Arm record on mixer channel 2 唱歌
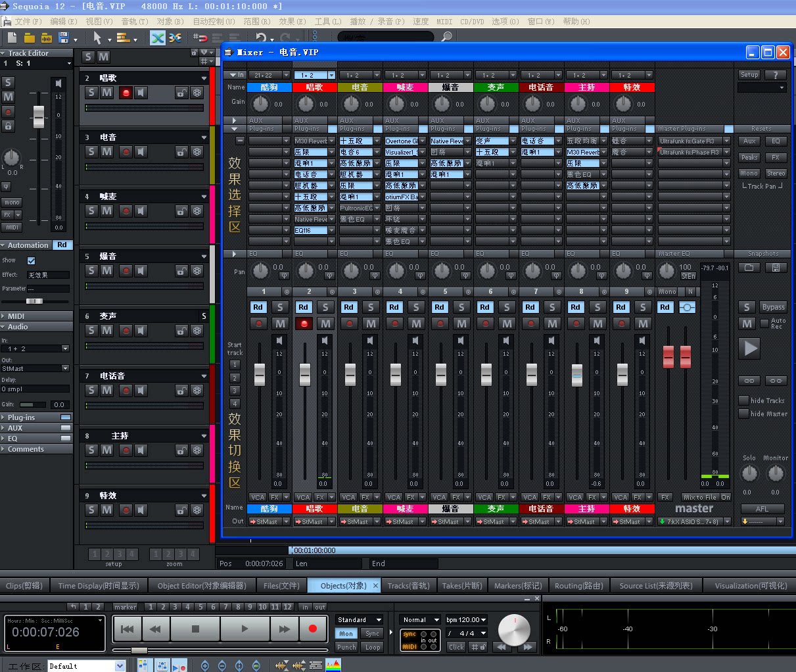Screen dimensions: 796x672 pyautogui.click(x=304, y=324)
